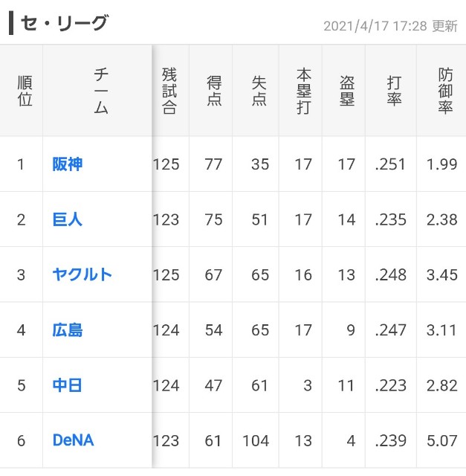Open the ヤクルト team link
Image resolution: width=466 pixels, height=476 pixels.
coord(82,274)
